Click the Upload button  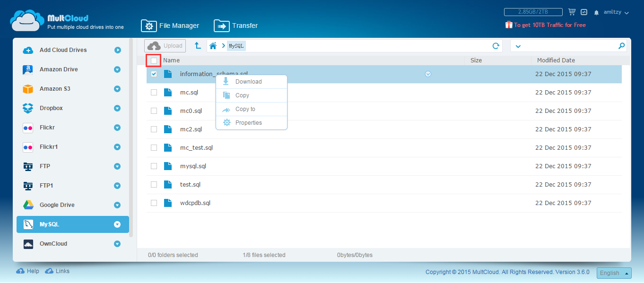click(x=165, y=46)
